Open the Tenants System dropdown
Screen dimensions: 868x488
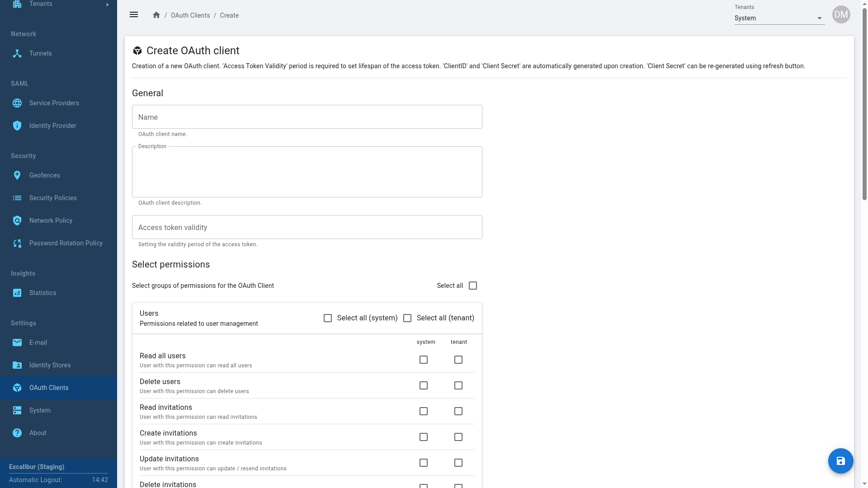point(779,18)
